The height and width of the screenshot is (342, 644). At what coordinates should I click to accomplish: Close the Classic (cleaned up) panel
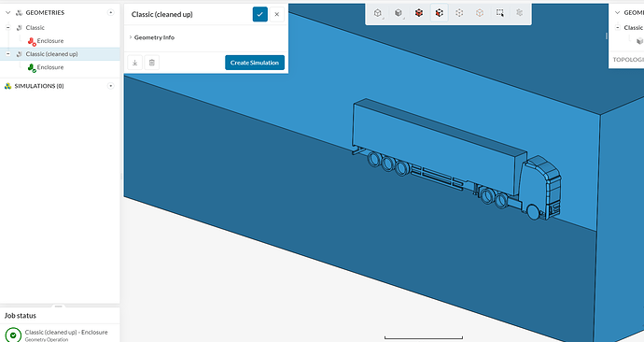pyautogui.click(x=277, y=14)
